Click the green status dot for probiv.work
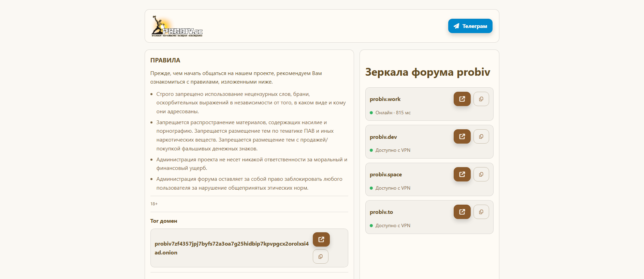This screenshot has height=279, width=644. click(x=371, y=113)
